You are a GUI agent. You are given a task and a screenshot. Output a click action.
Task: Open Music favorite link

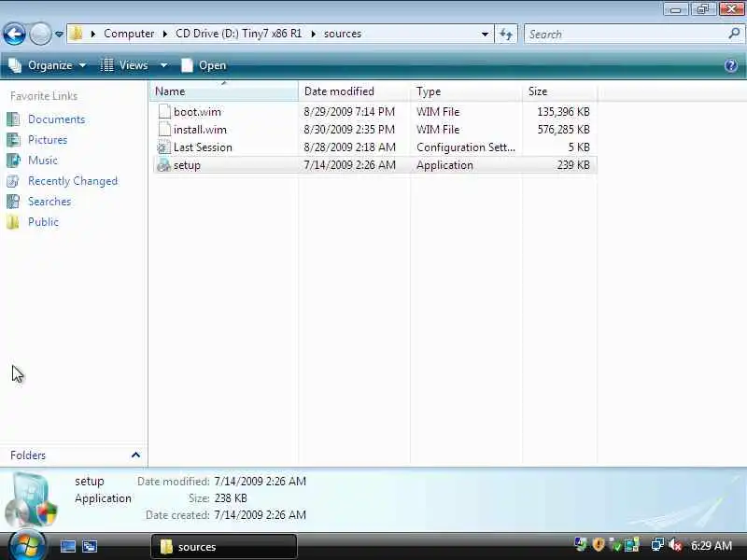pos(43,160)
